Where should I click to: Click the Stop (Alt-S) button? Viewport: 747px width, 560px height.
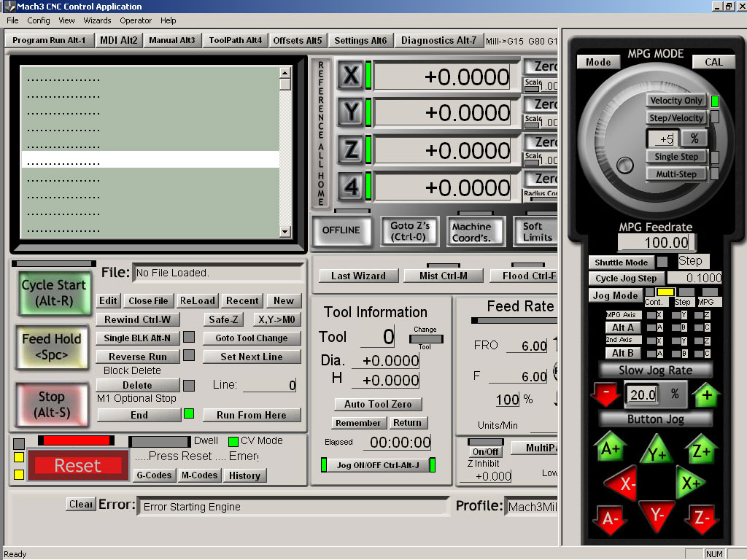pyautogui.click(x=52, y=404)
